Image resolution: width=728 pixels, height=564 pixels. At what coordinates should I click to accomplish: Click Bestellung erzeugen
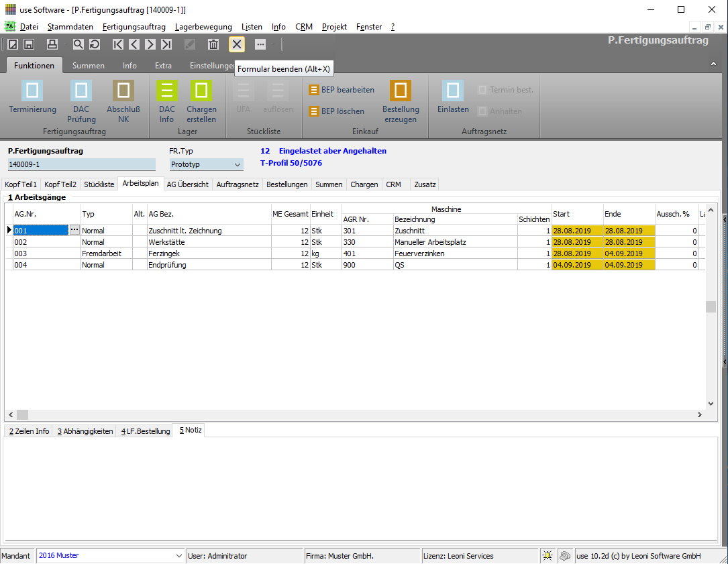(401, 102)
